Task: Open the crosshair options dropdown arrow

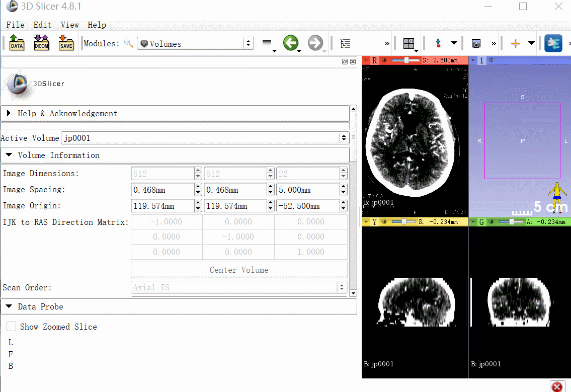Action: (x=531, y=43)
